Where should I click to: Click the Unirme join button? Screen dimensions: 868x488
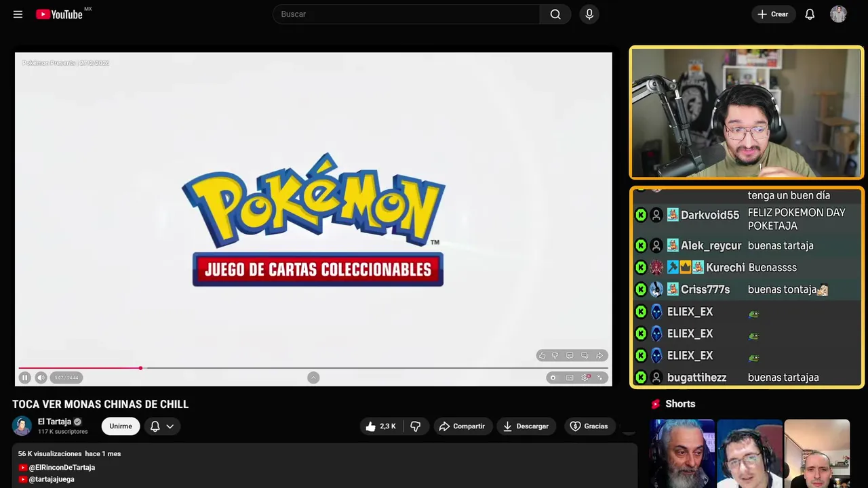click(121, 426)
